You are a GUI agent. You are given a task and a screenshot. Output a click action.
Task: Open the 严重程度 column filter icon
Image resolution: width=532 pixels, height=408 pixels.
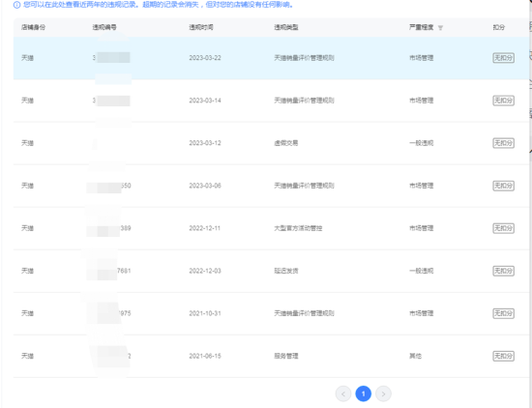click(440, 28)
